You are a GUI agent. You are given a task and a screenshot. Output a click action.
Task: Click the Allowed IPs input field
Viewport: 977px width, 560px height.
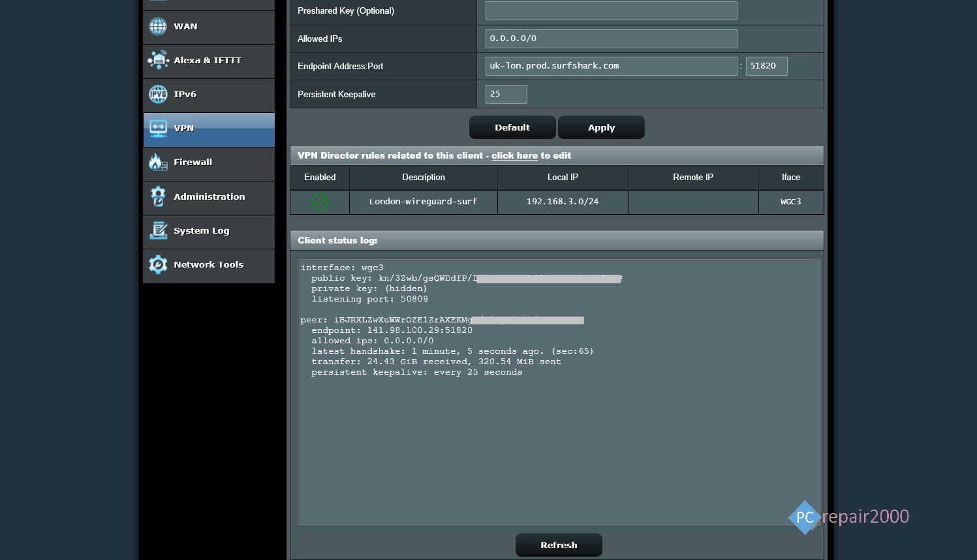click(612, 39)
